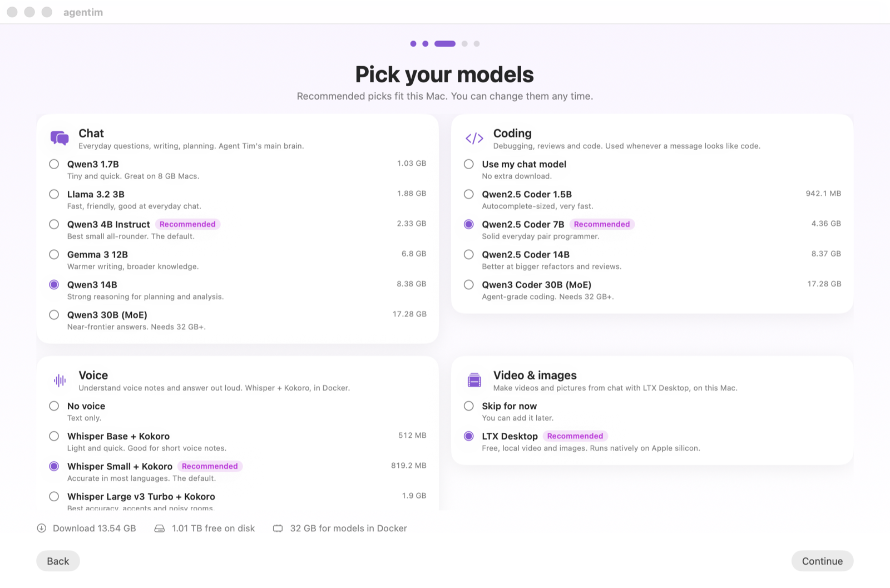Image resolution: width=890 pixels, height=588 pixels.
Task: Select Qwen2.5 Coder 7B radio button
Action: point(469,224)
